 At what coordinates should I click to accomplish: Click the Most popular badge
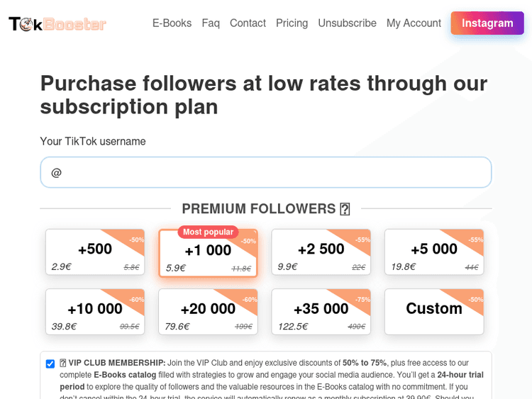[208, 232]
